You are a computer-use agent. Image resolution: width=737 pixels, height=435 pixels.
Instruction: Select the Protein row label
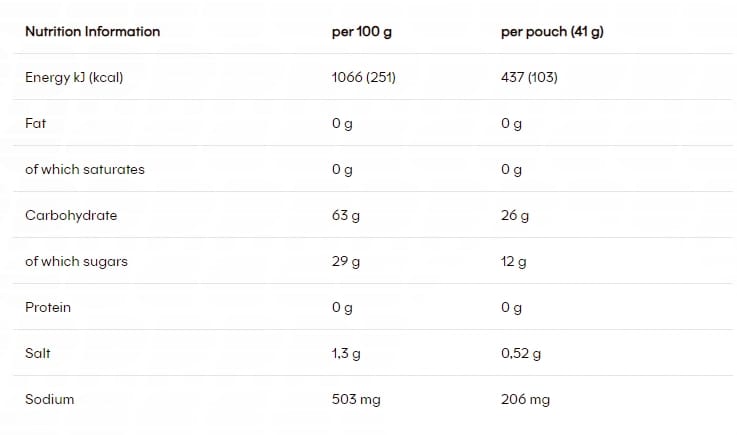pyautogui.click(x=48, y=307)
